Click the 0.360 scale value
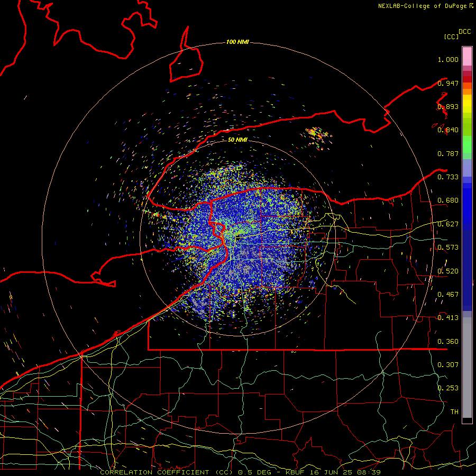The width and height of the screenshot is (476, 476). [448, 342]
